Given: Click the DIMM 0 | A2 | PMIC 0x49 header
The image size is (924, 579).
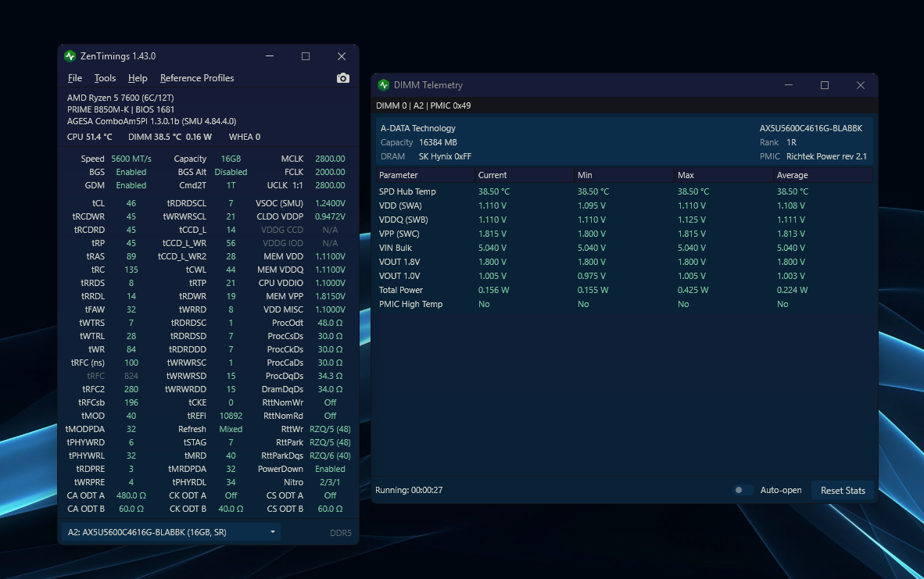Looking at the screenshot, I should 423,105.
